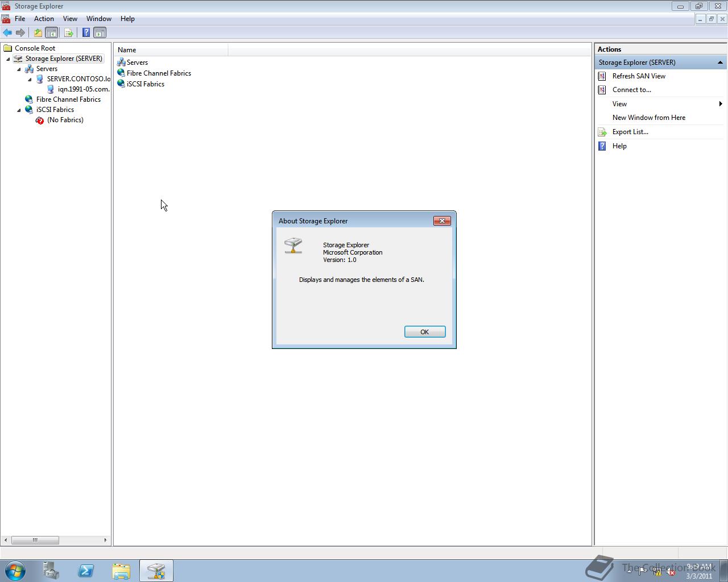The width and height of the screenshot is (728, 582).
Task: Collapse the Servers node in the tree
Action: coord(19,69)
